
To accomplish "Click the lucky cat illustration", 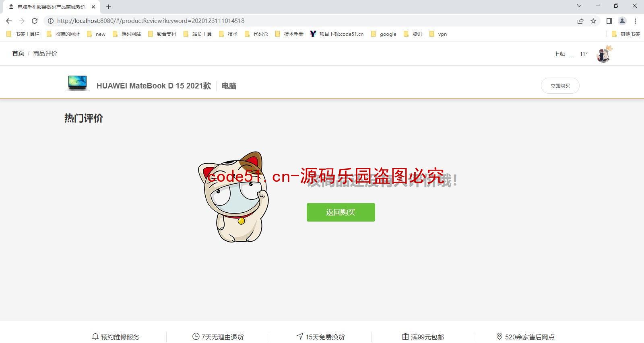I will pyautogui.click(x=233, y=197).
